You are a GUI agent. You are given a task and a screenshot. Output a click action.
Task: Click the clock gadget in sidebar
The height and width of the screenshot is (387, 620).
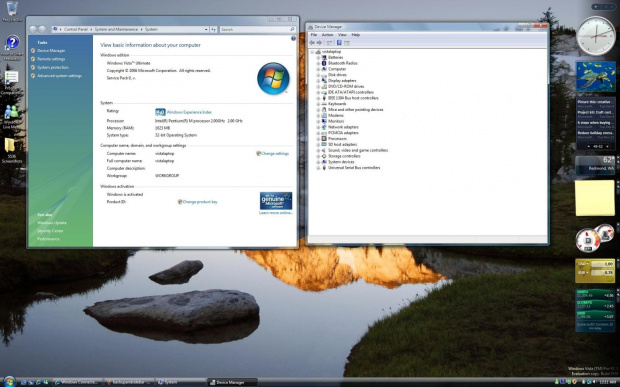[x=595, y=36]
